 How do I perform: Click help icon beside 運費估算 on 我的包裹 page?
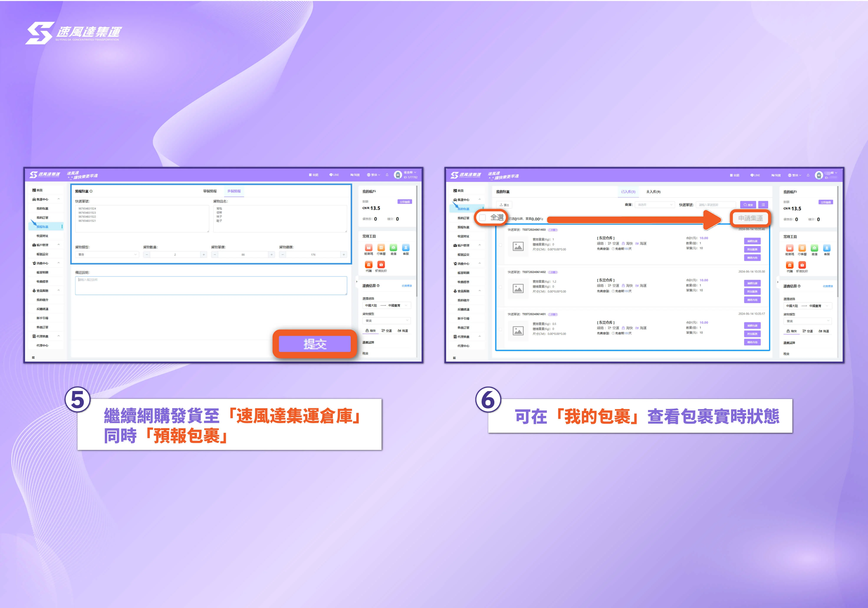click(799, 286)
